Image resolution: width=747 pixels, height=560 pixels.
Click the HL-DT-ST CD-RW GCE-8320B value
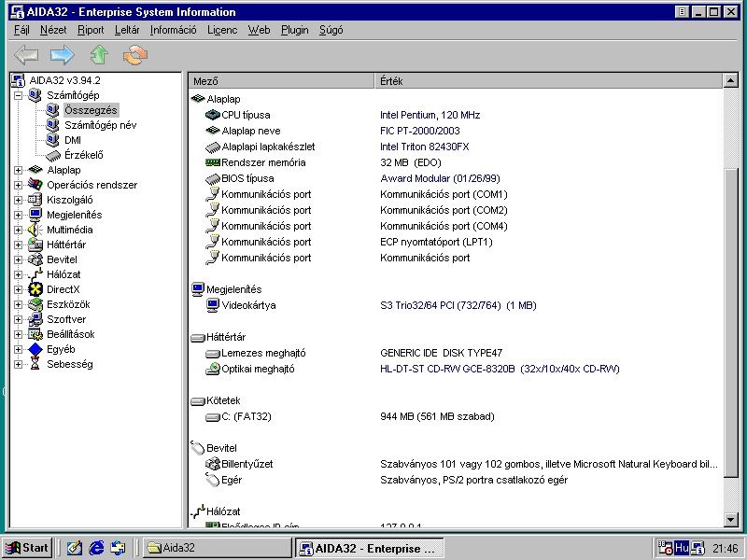click(x=500, y=369)
